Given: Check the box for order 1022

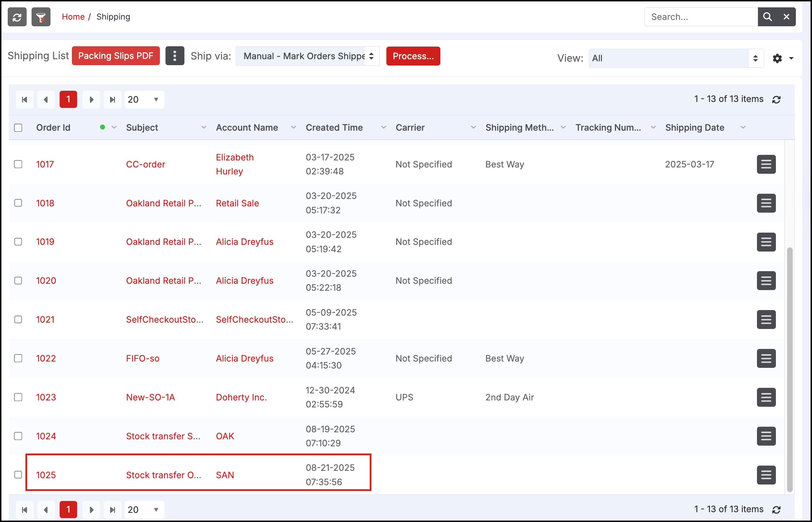Looking at the screenshot, I should (18, 358).
